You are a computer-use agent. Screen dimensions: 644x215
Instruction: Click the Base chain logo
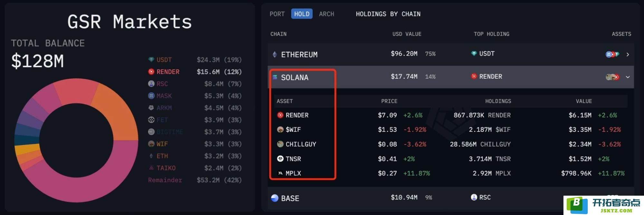coord(274,198)
